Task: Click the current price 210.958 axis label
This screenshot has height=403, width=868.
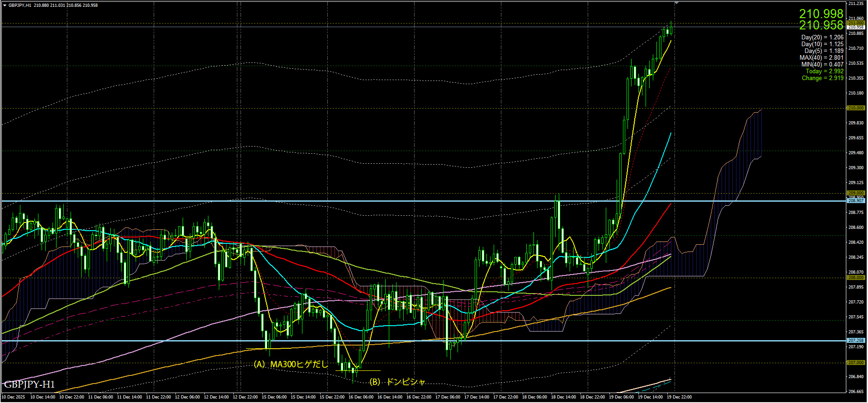Action: (x=855, y=27)
